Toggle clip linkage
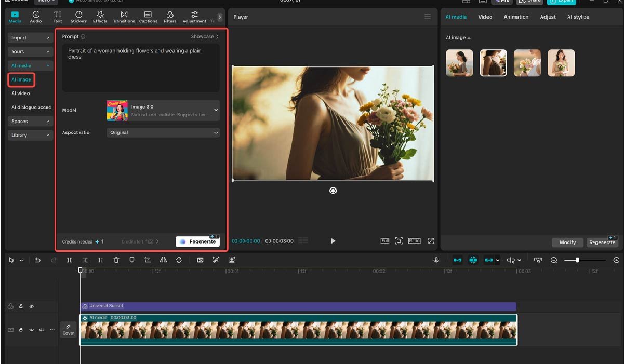This screenshot has width=624, height=364. (489, 260)
